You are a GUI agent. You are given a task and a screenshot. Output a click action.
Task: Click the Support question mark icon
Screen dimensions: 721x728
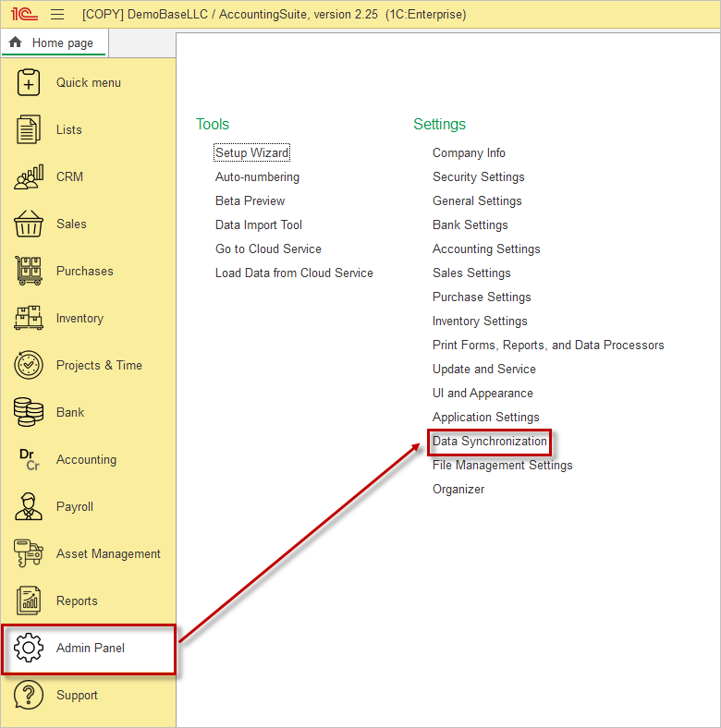coord(29,696)
